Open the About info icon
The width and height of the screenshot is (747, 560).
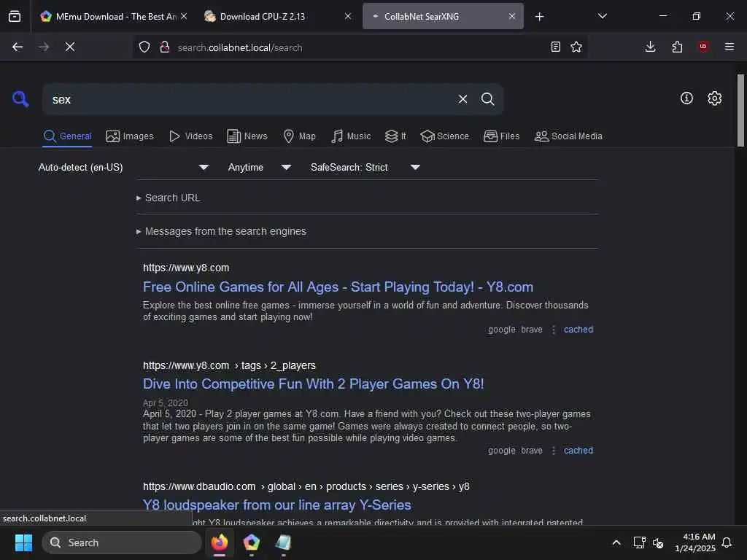(686, 98)
